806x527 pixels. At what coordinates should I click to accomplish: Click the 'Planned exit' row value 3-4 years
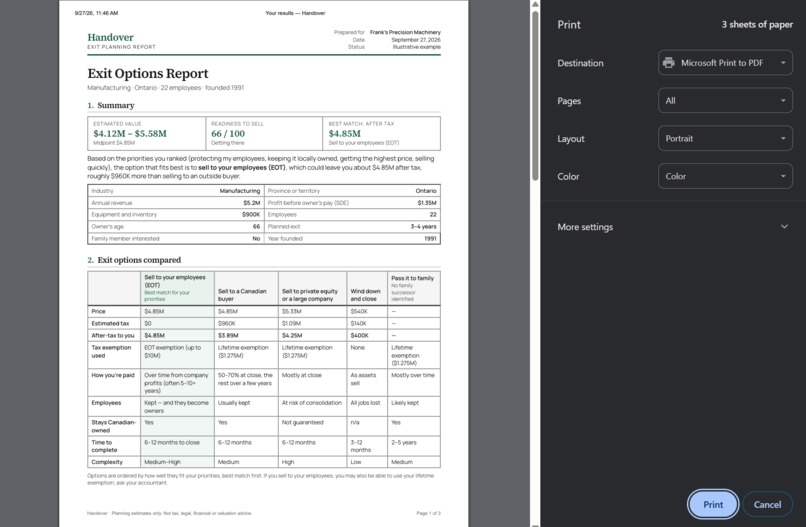click(x=423, y=226)
